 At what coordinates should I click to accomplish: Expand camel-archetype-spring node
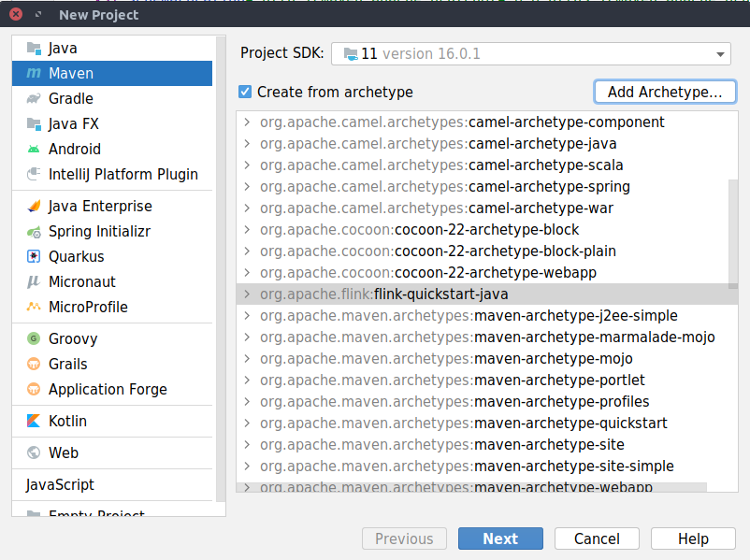click(247, 186)
